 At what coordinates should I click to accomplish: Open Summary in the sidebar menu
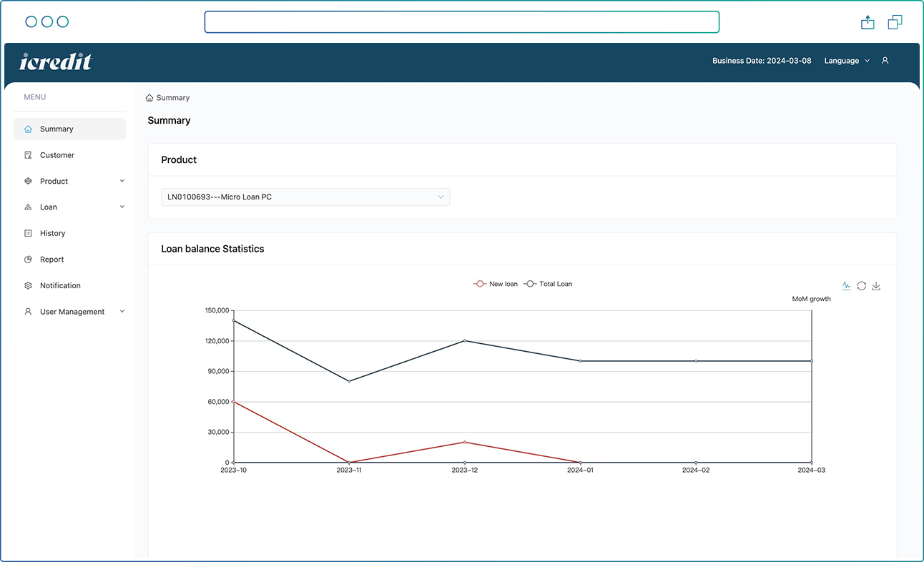69,129
